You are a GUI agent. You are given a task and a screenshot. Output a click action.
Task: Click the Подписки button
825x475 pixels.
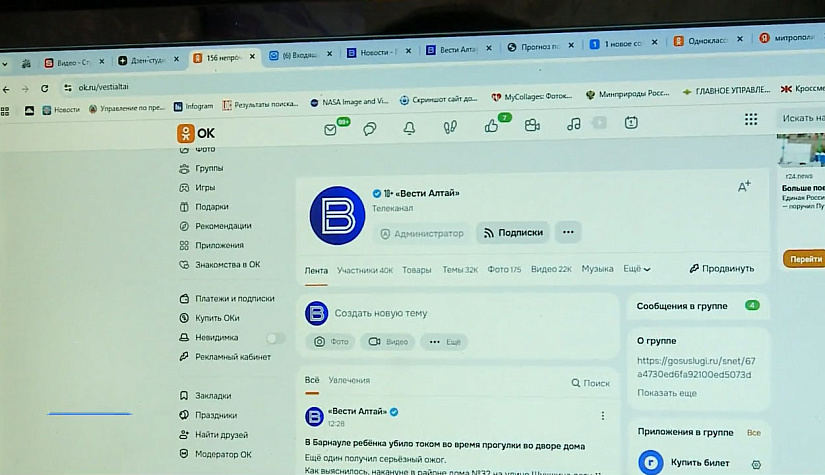click(513, 232)
